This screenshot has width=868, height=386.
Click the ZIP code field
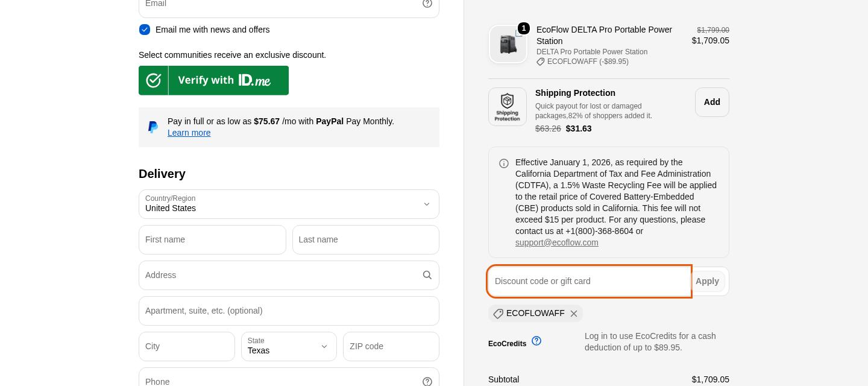coord(391,347)
